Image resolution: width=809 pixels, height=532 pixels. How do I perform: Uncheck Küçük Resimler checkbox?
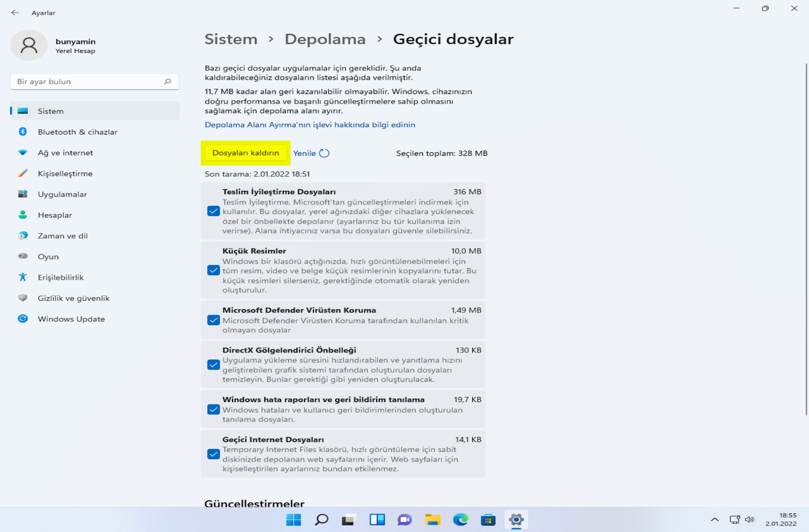point(213,270)
